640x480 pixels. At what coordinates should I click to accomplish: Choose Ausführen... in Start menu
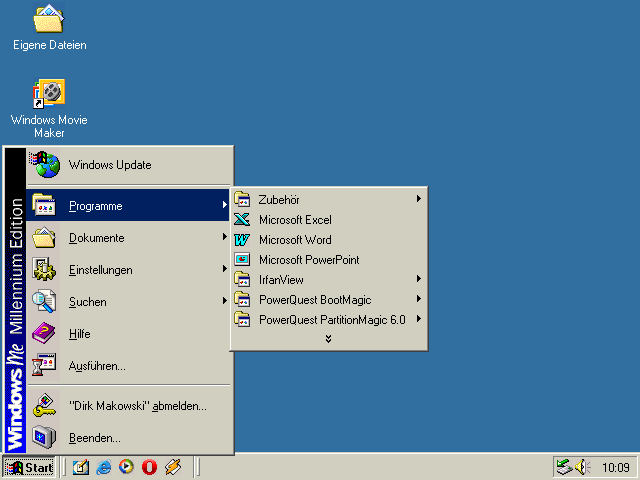128,365
